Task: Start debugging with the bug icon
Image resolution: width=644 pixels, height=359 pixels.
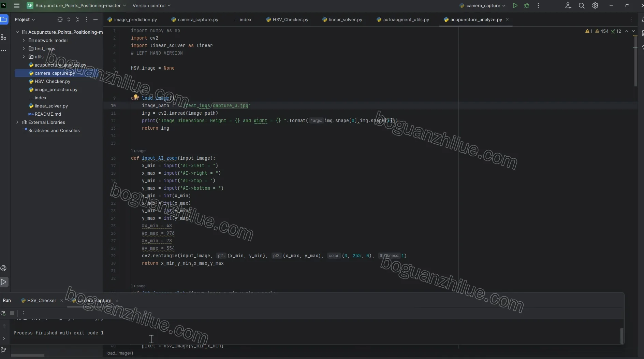Action: click(x=527, y=5)
